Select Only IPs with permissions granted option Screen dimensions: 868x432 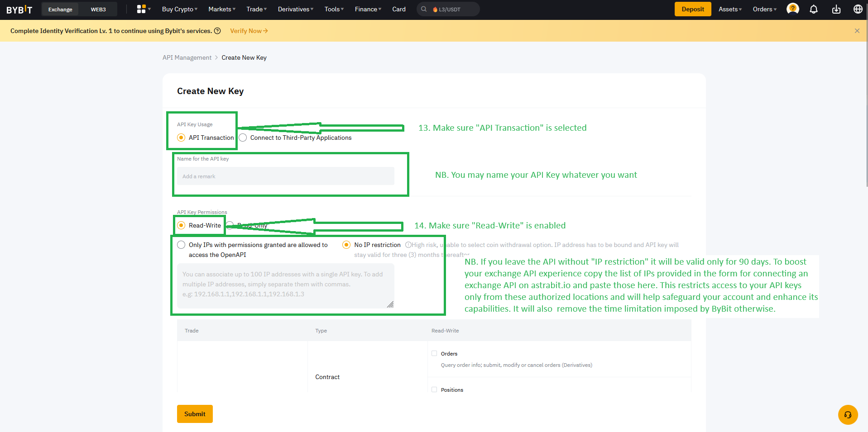[x=181, y=245]
